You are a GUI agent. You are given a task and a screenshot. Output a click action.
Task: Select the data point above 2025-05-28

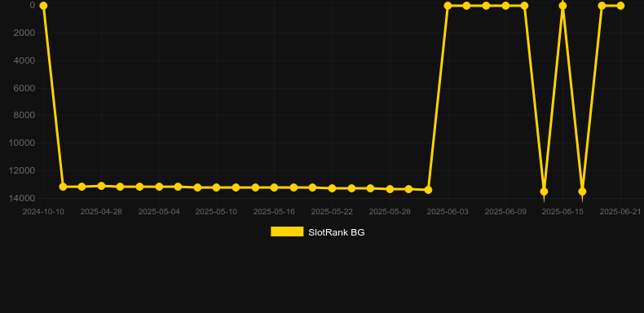[x=390, y=189]
